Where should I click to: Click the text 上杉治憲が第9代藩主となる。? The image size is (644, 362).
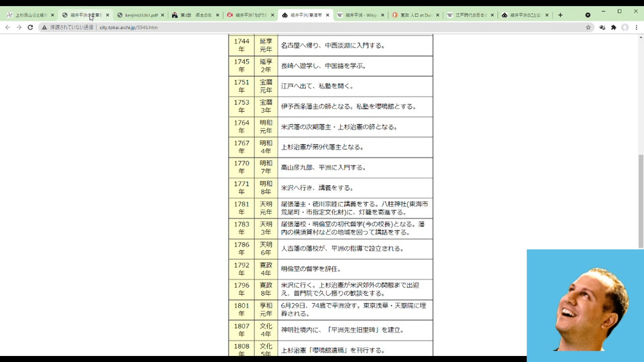322,147
